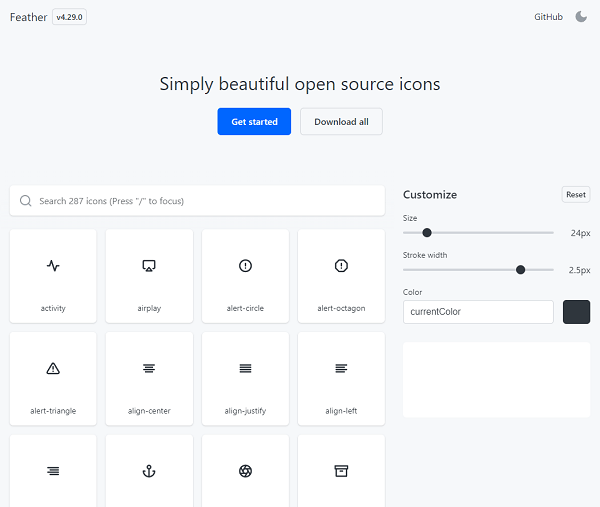Select the airplay icon card

pos(149,276)
